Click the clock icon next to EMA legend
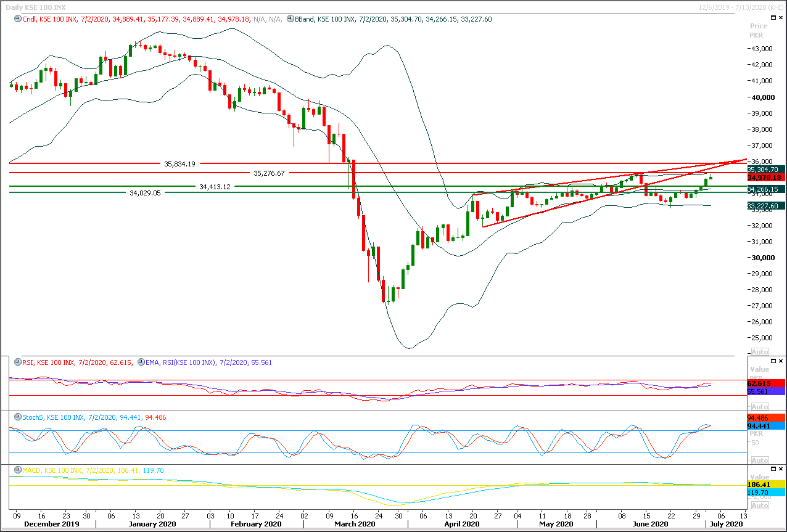Screen dimensions: 787x532 coord(141,363)
